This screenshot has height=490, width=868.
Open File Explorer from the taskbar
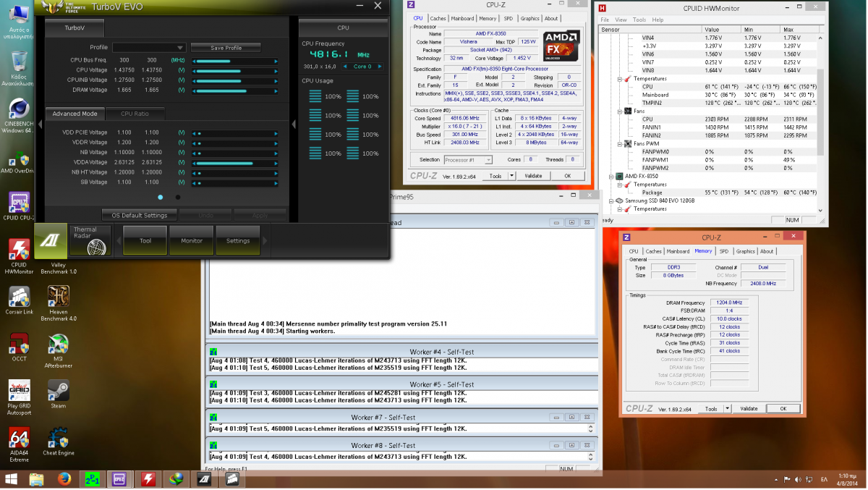(x=36, y=479)
